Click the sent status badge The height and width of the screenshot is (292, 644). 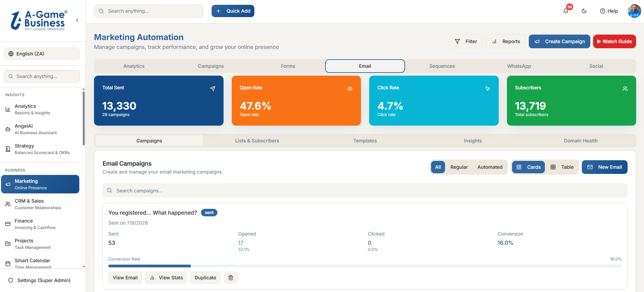[x=209, y=213]
